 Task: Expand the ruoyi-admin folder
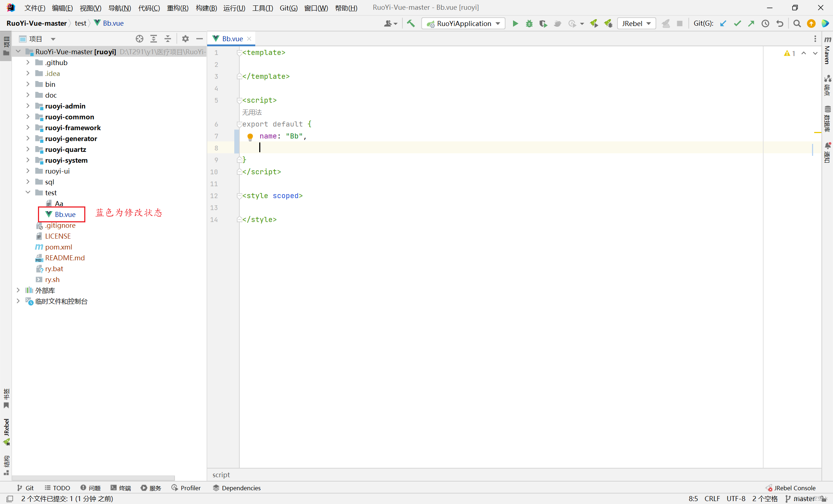click(x=28, y=106)
